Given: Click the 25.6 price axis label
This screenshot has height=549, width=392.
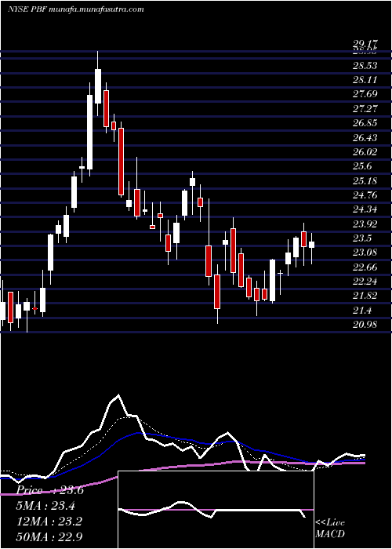Looking at the screenshot, I should [x=362, y=166].
